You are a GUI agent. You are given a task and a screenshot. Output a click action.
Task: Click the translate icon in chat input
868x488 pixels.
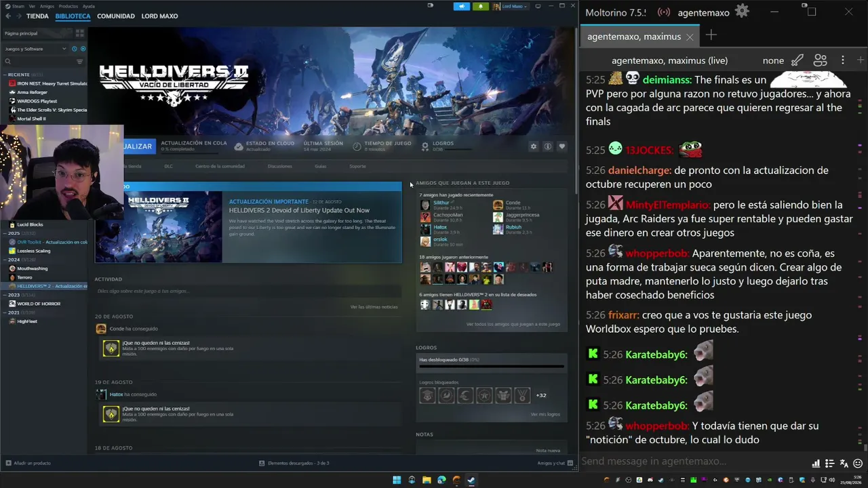[844, 464]
